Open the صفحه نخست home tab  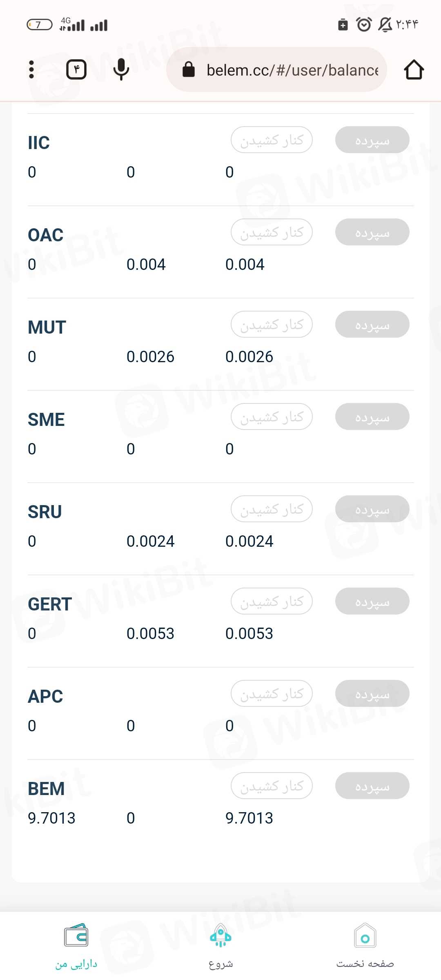365,946
